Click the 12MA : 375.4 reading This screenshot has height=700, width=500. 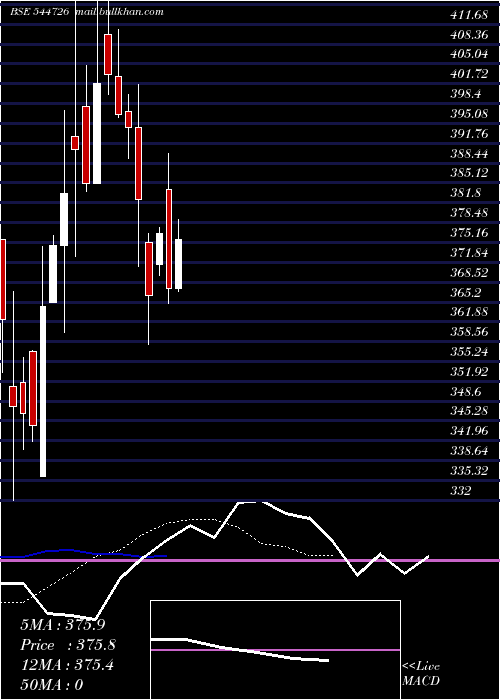coord(67,665)
